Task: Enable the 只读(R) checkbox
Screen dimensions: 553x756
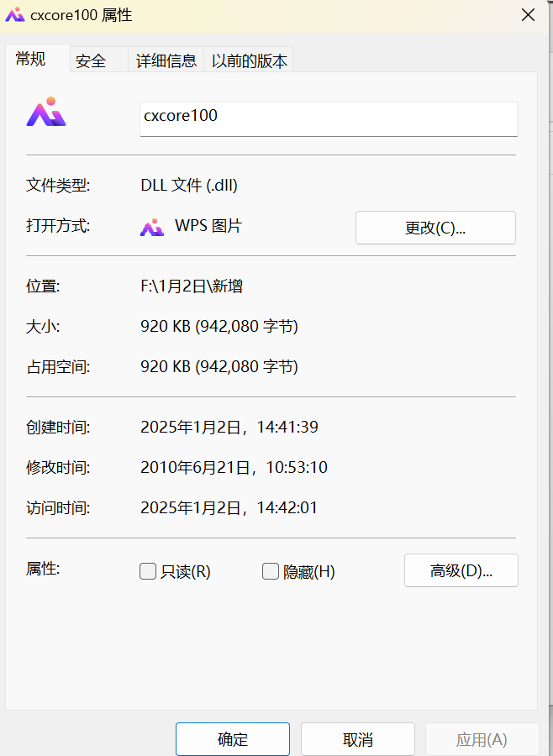Action: (x=148, y=570)
